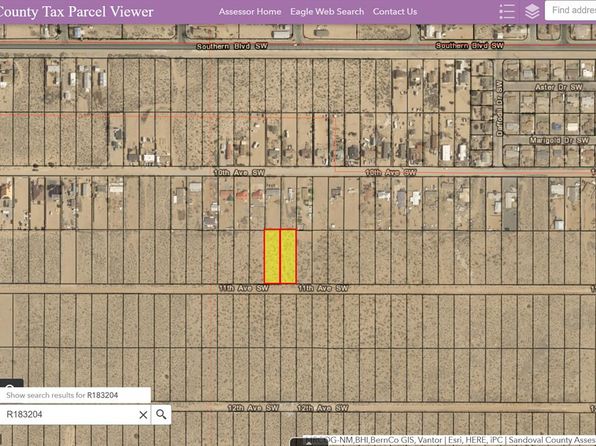
Task: Select the left yellow highlighted parcel
Action: [272, 256]
